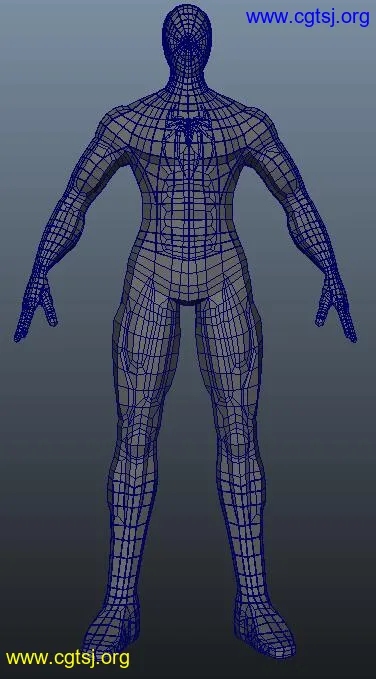Pick the face center where mesh lines converge
Image resolution: width=376 pixels, height=679 pixels.
point(188,44)
